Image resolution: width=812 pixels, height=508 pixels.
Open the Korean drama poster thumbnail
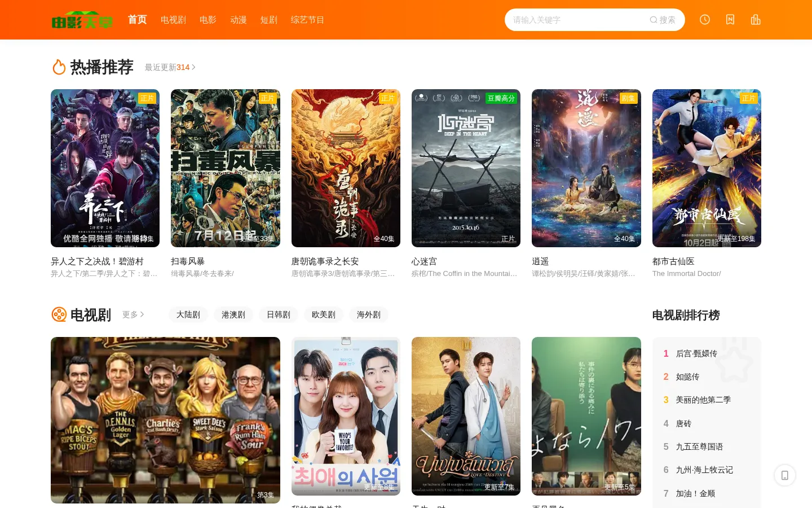click(x=346, y=416)
